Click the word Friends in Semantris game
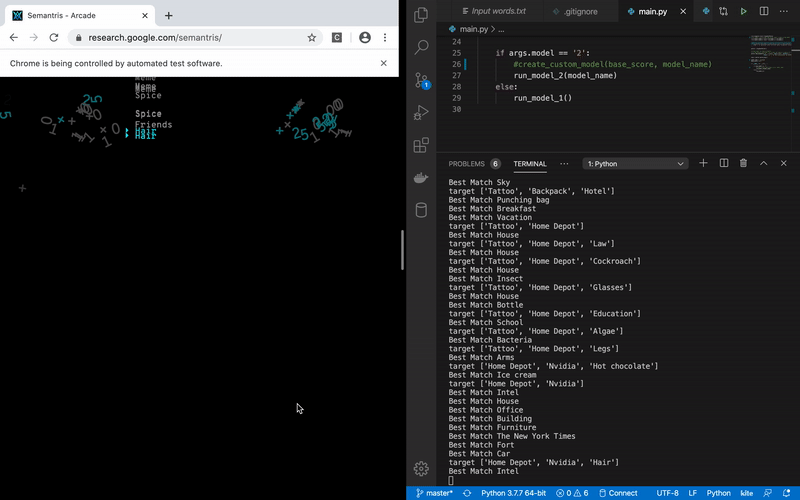Image resolution: width=800 pixels, height=500 pixels. point(154,124)
